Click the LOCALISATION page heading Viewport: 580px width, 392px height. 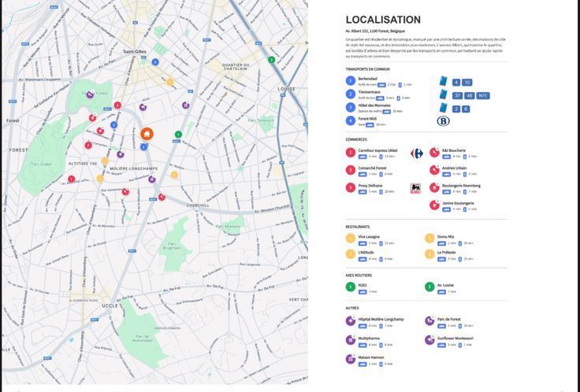coord(383,20)
